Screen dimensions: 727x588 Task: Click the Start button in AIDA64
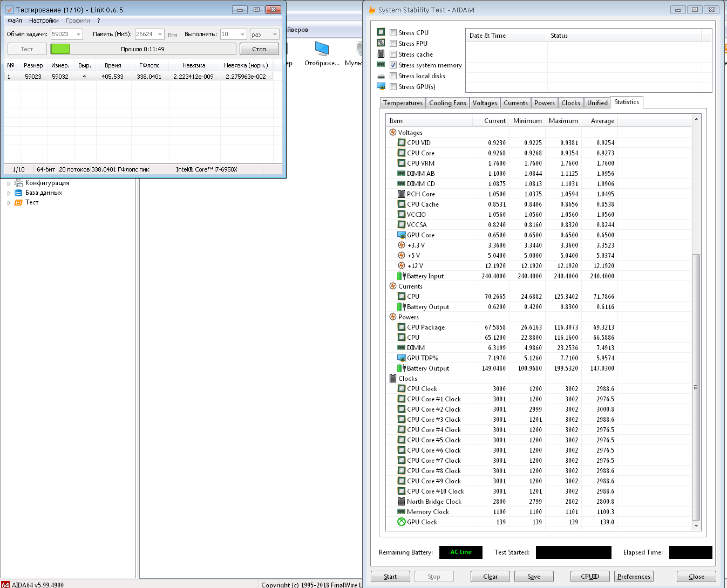pos(390,577)
